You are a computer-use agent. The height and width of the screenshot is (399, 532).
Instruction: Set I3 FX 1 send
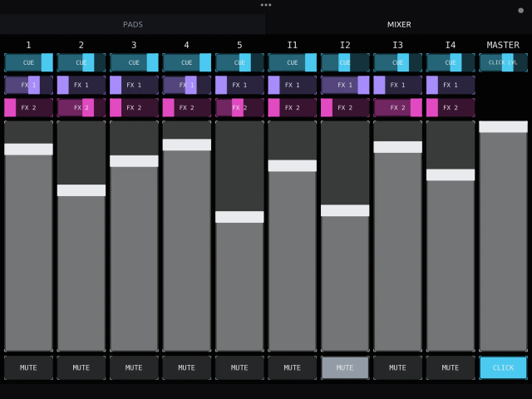[397, 85]
